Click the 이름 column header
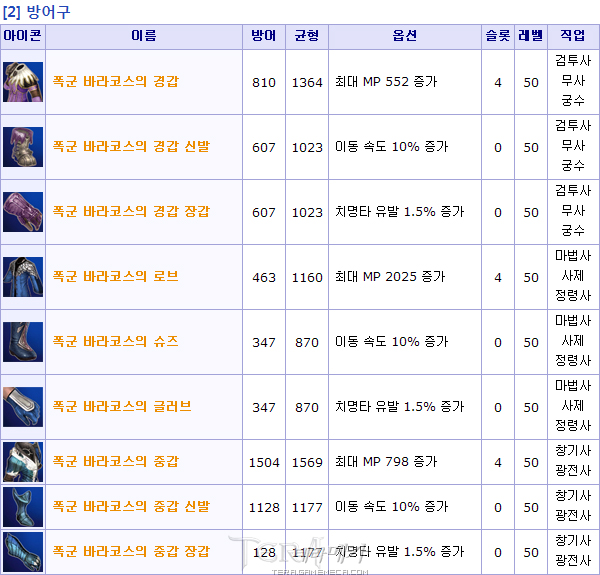The width and height of the screenshot is (600, 575). click(x=144, y=36)
